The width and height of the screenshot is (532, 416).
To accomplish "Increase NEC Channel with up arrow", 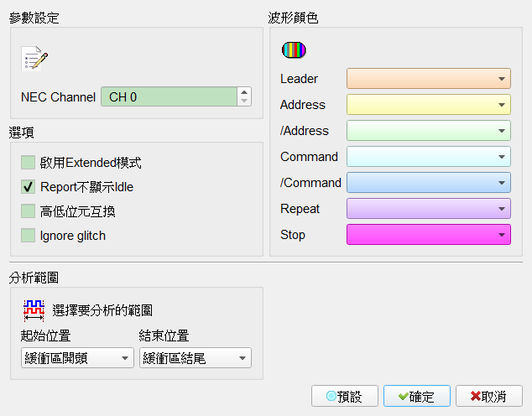I will 244,92.
